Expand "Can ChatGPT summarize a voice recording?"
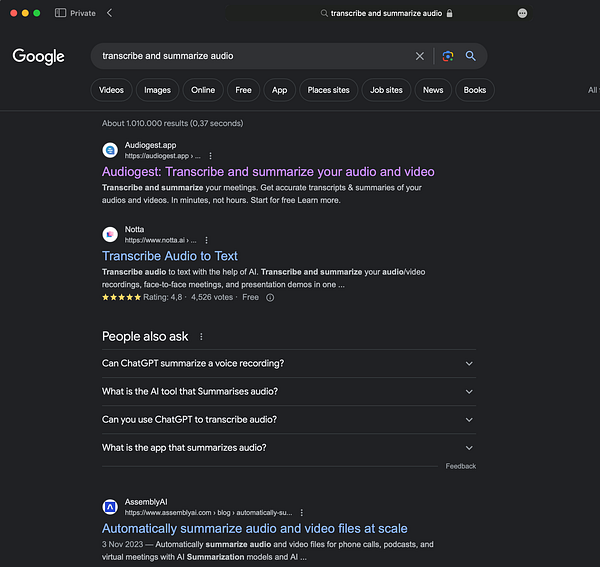This screenshot has width=600, height=567. click(x=469, y=364)
